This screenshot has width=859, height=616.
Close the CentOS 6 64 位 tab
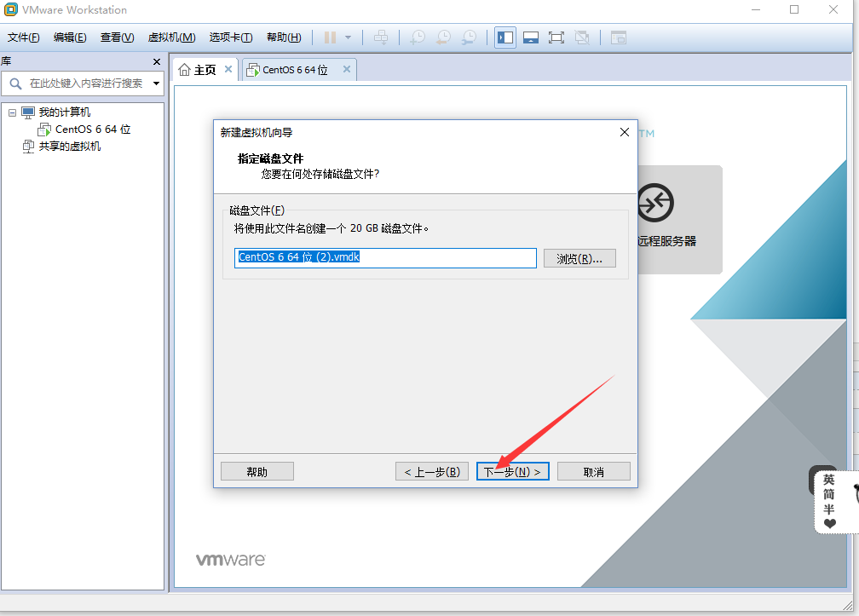(347, 69)
